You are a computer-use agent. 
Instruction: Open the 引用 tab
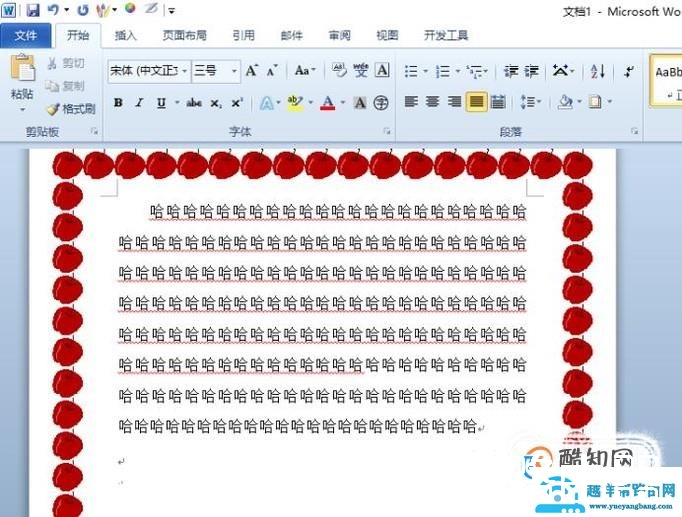pyautogui.click(x=243, y=35)
